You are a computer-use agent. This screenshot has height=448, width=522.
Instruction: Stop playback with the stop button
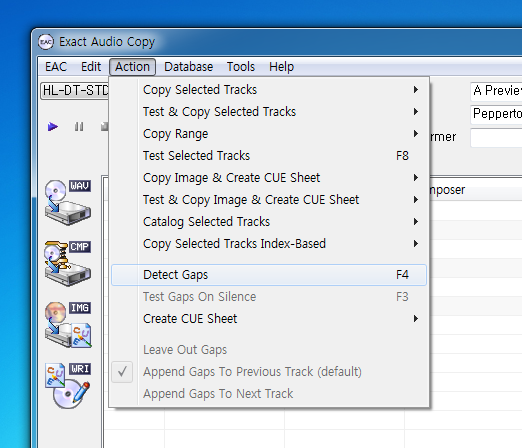(105, 127)
